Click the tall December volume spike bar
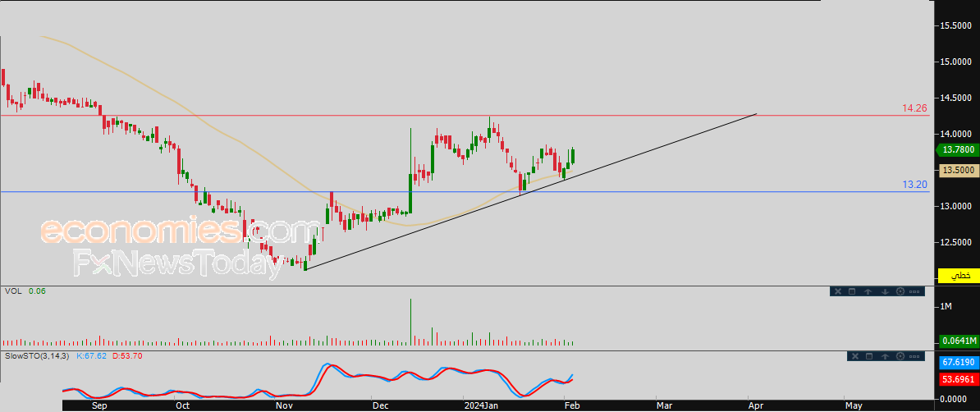980x412 pixels. point(411,322)
